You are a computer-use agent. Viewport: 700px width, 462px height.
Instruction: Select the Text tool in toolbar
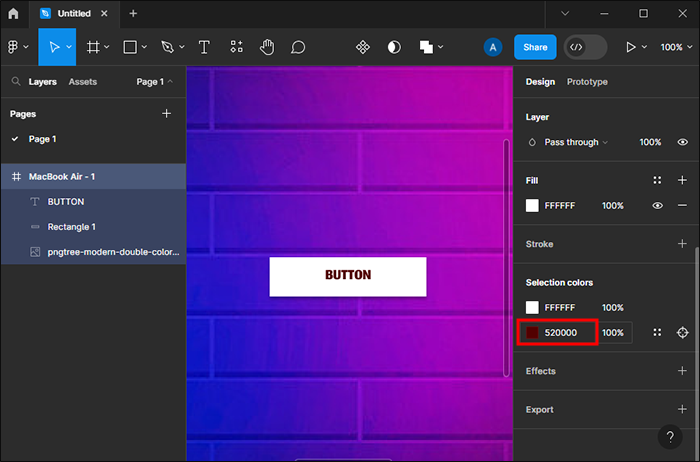click(204, 47)
